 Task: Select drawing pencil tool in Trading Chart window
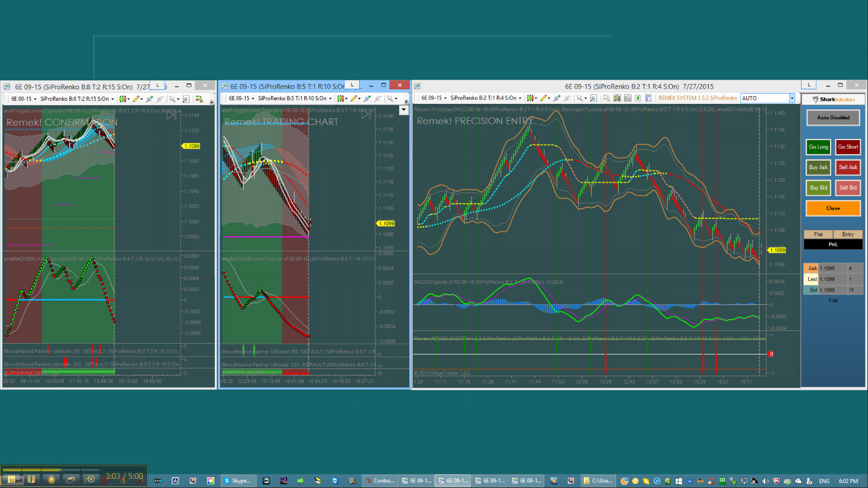point(354,98)
